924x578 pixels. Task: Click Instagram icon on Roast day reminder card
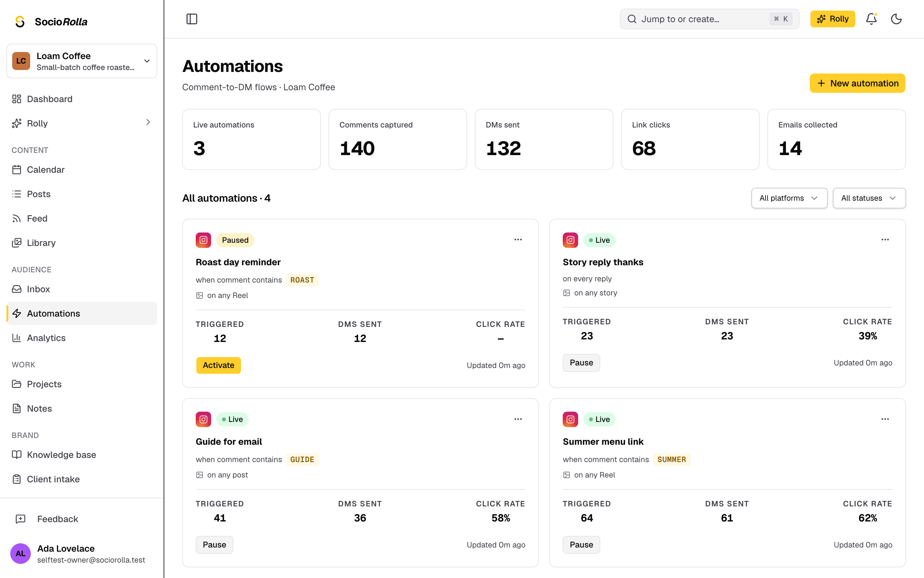point(203,240)
